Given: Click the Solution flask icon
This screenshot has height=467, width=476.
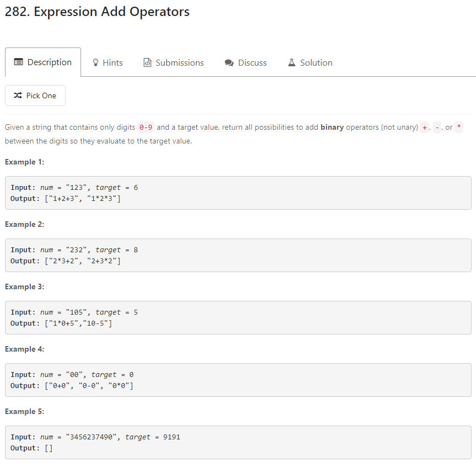Looking at the screenshot, I should click(x=291, y=62).
